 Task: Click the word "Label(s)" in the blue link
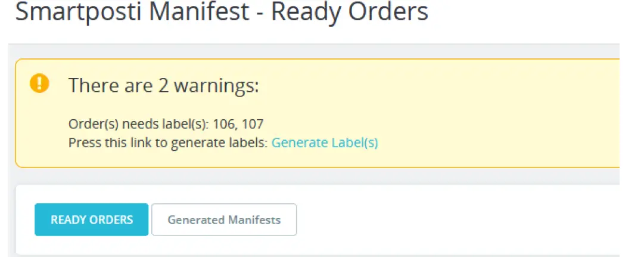pos(355,143)
